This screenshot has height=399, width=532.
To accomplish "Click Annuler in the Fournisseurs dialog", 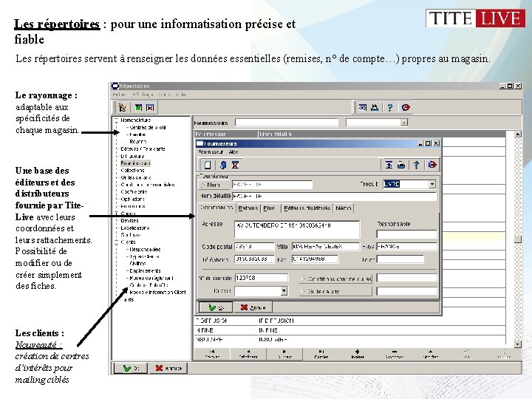I will [253, 307].
